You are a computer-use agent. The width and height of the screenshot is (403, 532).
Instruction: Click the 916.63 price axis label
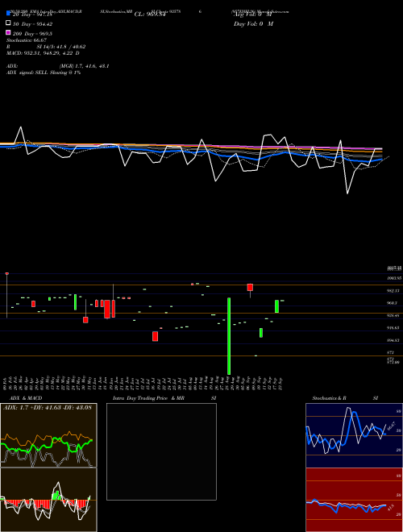point(393,328)
